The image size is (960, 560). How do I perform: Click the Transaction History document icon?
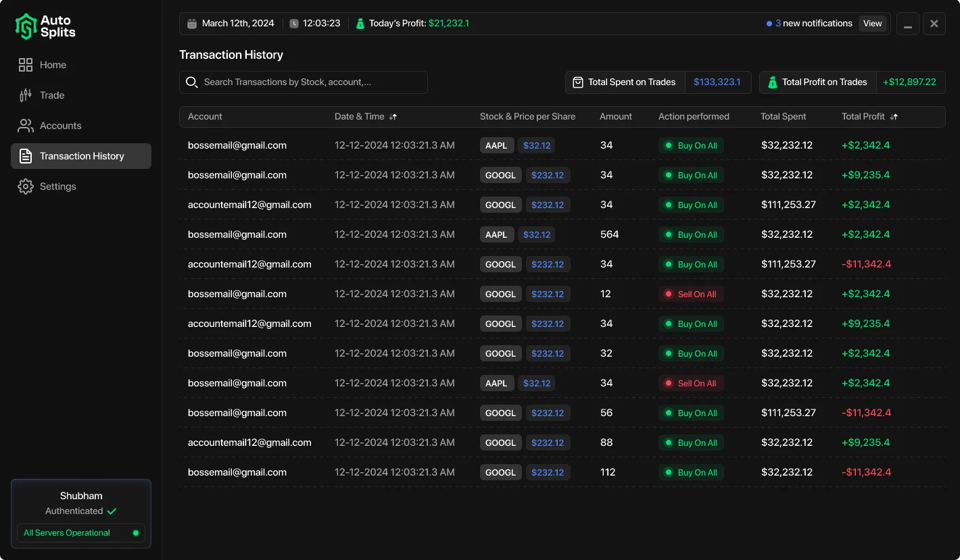tap(26, 156)
